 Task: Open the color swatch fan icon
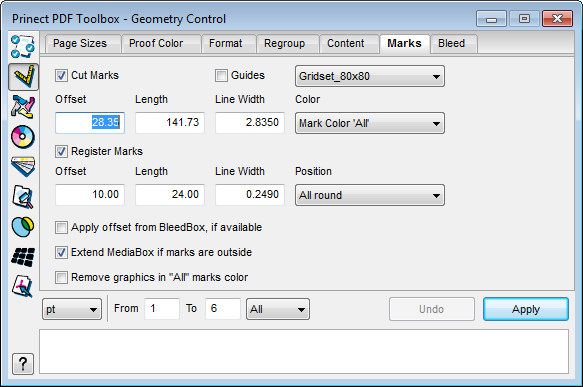[x=23, y=167]
